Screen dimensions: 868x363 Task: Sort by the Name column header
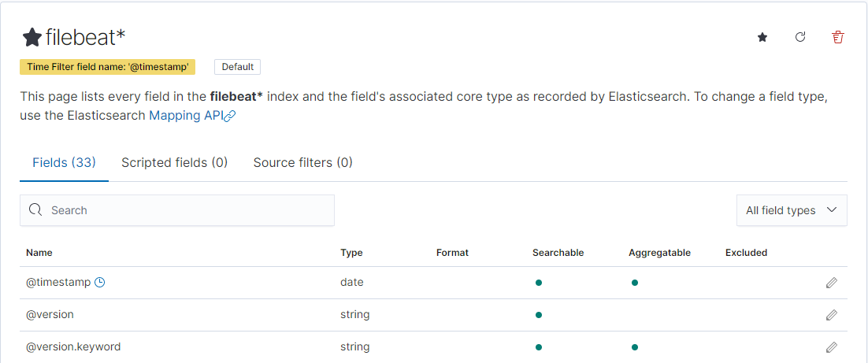(x=39, y=253)
